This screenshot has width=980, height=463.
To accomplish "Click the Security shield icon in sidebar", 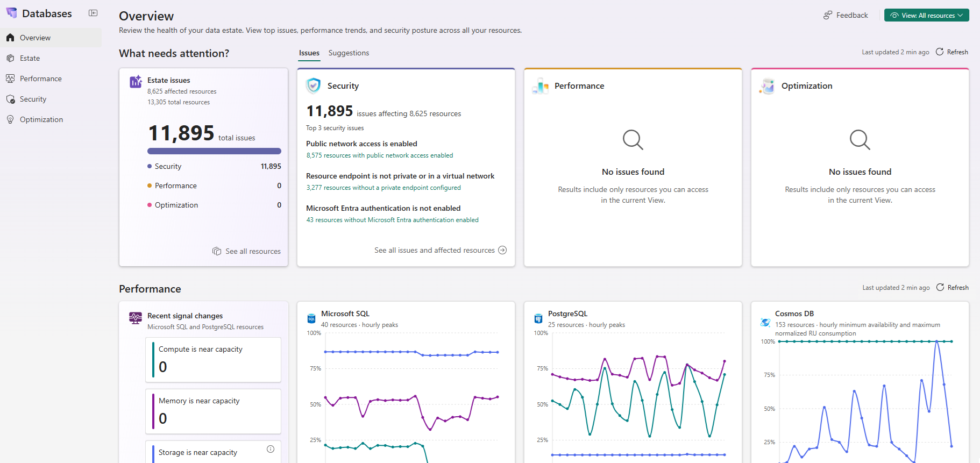I will 10,99.
